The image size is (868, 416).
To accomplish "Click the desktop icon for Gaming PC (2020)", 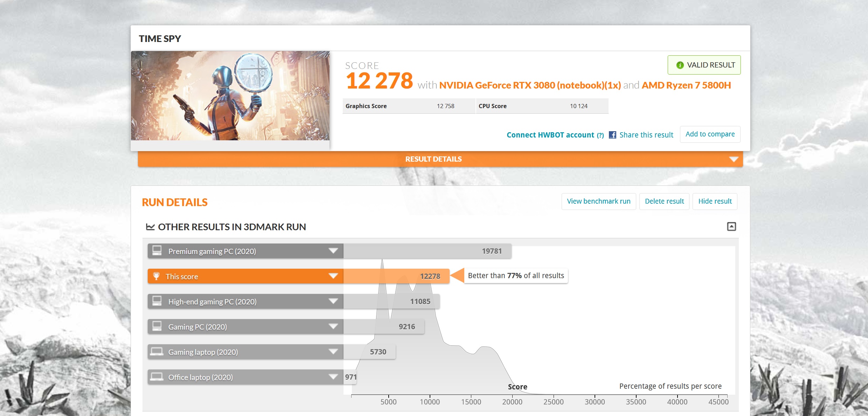I will point(157,326).
